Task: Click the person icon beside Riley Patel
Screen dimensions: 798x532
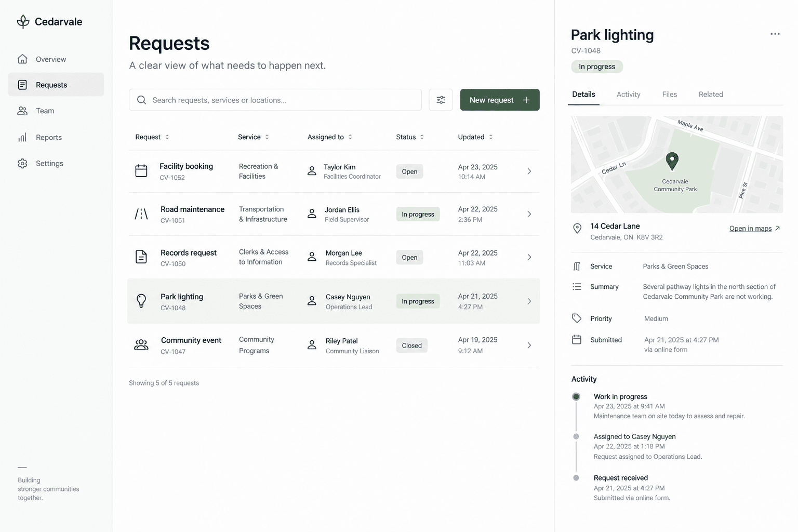Action: pyautogui.click(x=312, y=345)
